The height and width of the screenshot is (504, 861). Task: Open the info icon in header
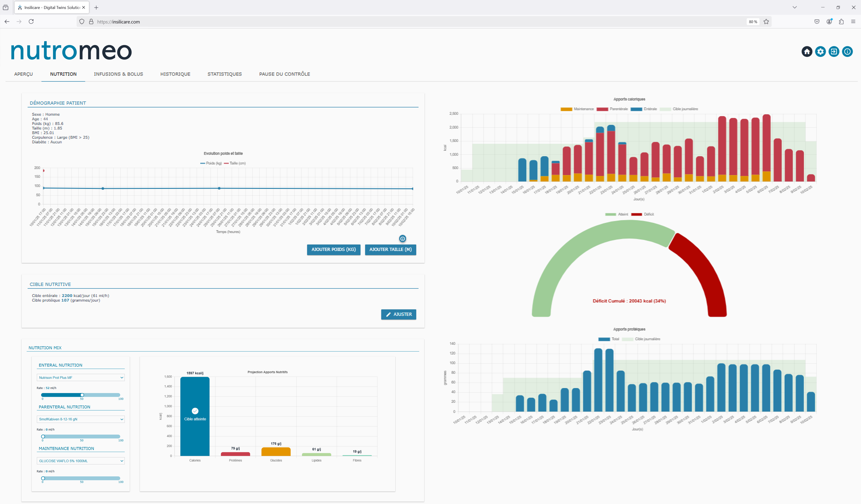pos(847,52)
